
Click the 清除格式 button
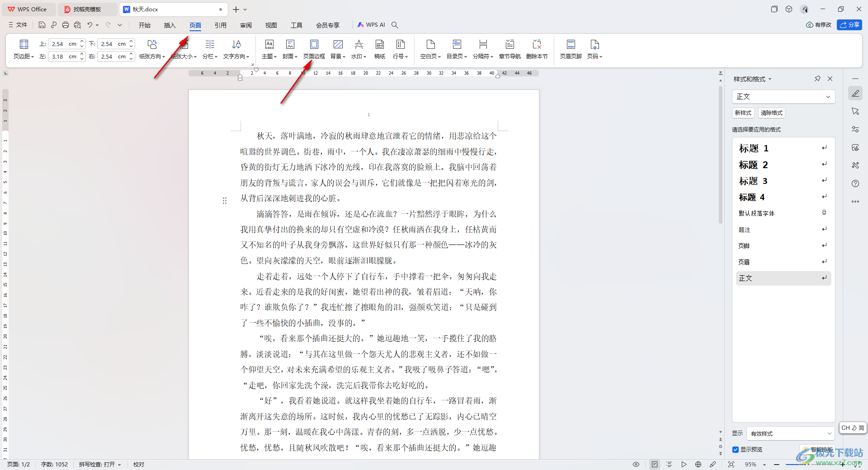tap(772, 113)
